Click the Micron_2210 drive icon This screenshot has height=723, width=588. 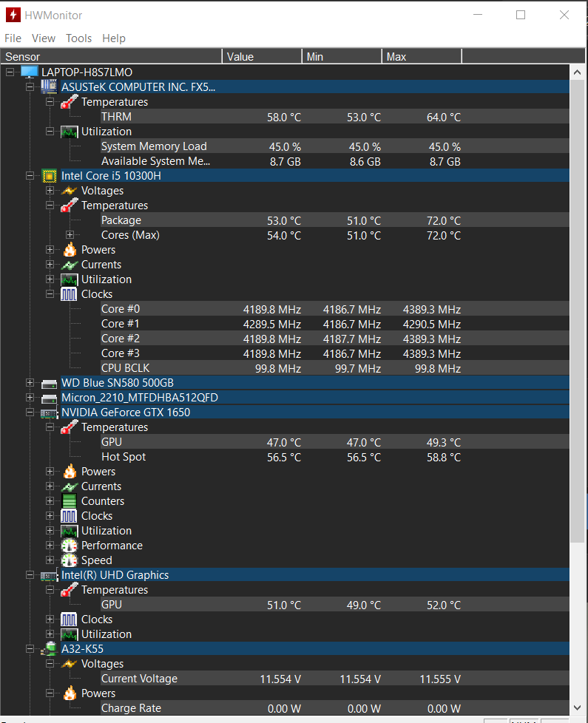(49, 398)
